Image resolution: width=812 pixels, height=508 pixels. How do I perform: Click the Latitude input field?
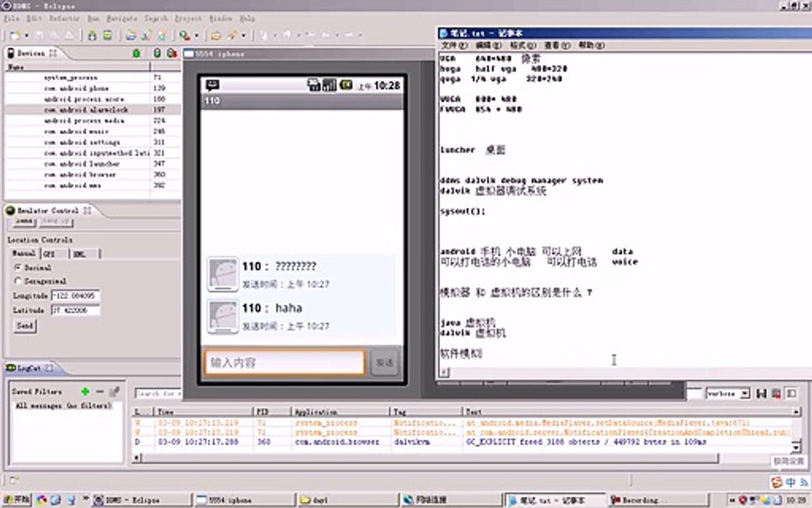75,310
